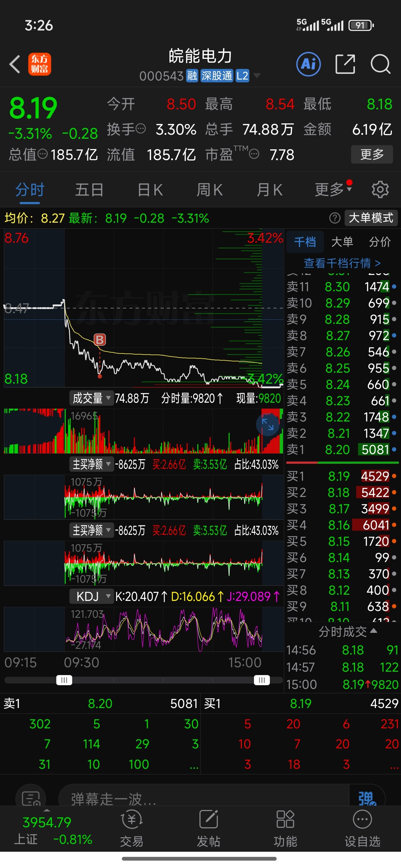The height and width of the screenshot is (868, 401).
Task: Switch to the 五日 five-day tab
Action: pyautogui.click(x=89, y=190)
